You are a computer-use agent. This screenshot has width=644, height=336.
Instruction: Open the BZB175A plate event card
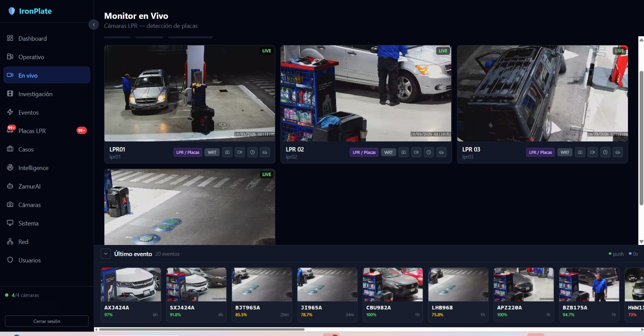(x=589, y=295)
